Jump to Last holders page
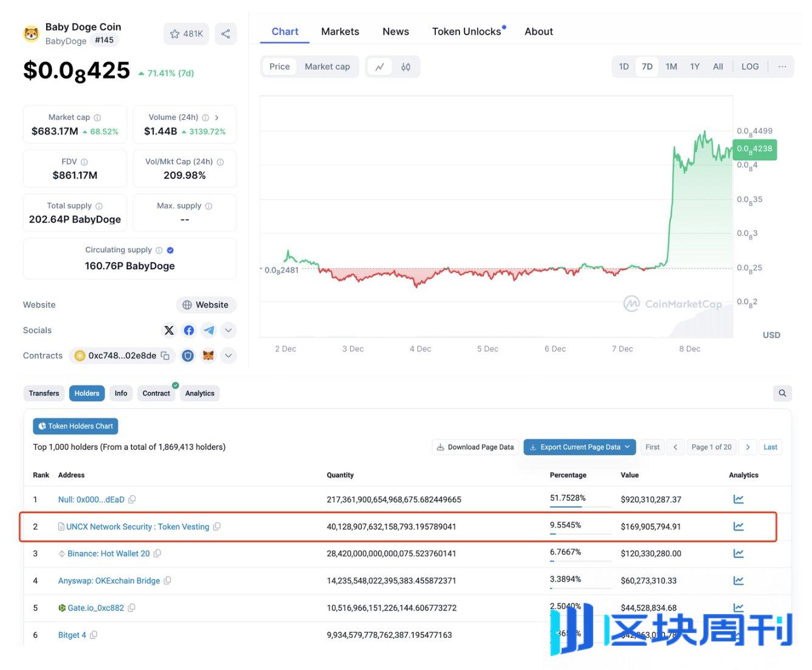This screenshot has height=670, width=812. tap(771, 447)
